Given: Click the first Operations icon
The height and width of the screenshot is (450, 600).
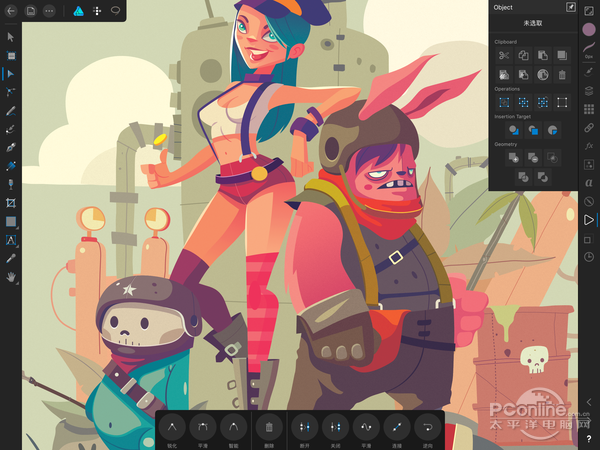Looking at the screenshot, I should pos(504,103).
